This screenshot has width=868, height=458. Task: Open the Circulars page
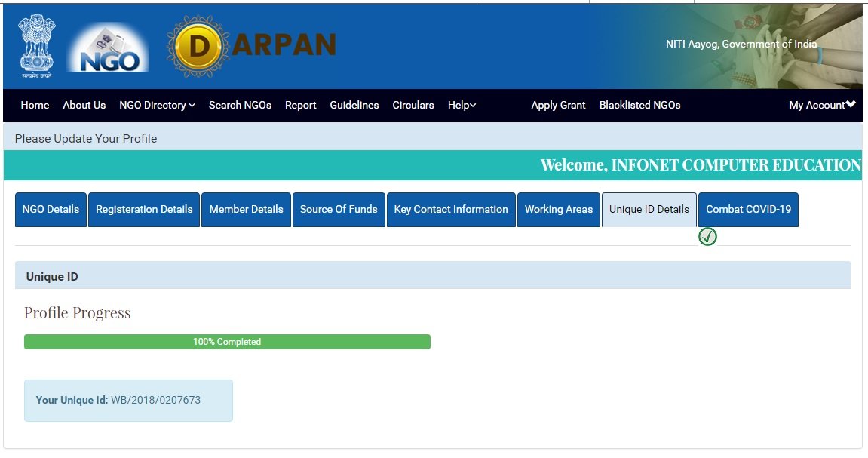pos(413,105)
